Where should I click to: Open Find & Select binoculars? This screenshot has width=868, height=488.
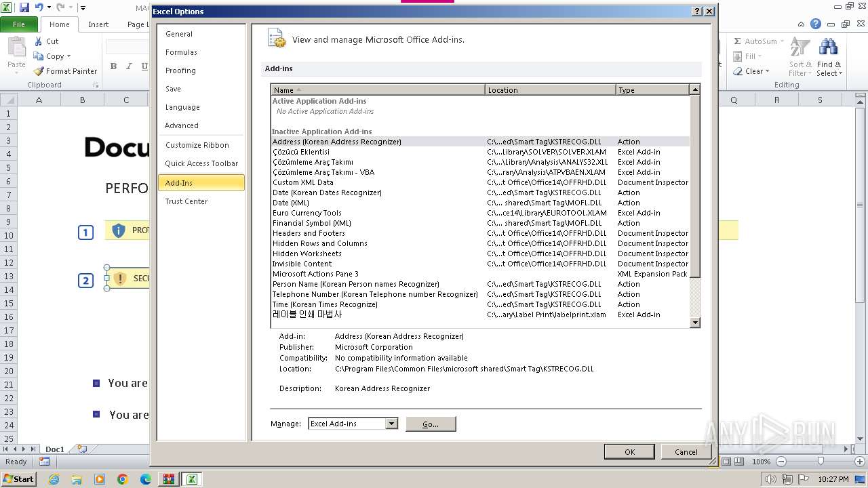coord(829,57)
